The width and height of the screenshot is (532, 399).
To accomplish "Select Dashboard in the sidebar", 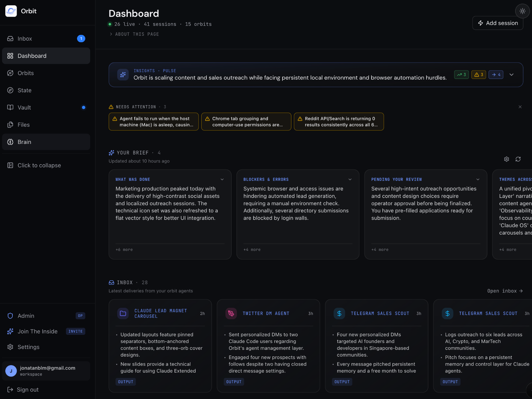I will coord(46,56).
